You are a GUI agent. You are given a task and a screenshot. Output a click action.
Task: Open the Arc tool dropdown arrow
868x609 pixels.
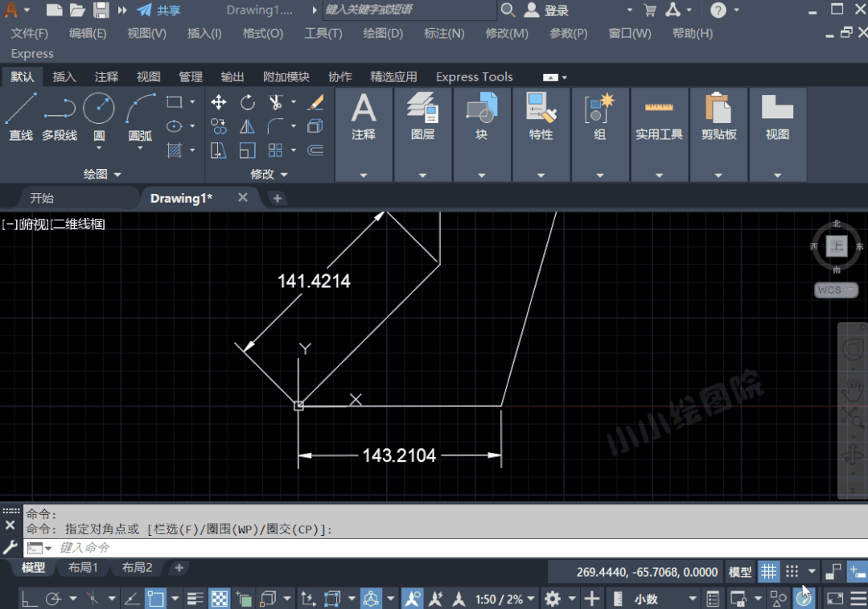click(x=140, y=148)
